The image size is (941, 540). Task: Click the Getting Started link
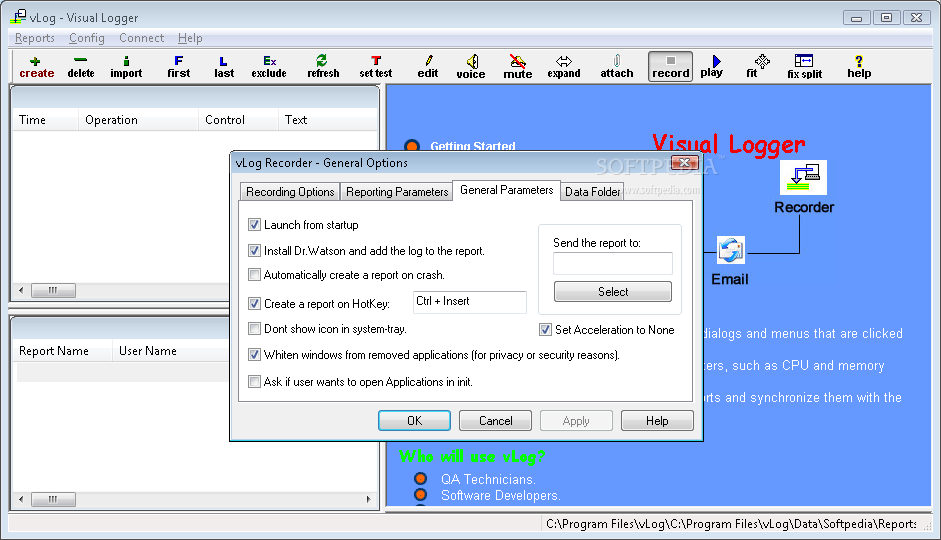[x=473, y=146]
